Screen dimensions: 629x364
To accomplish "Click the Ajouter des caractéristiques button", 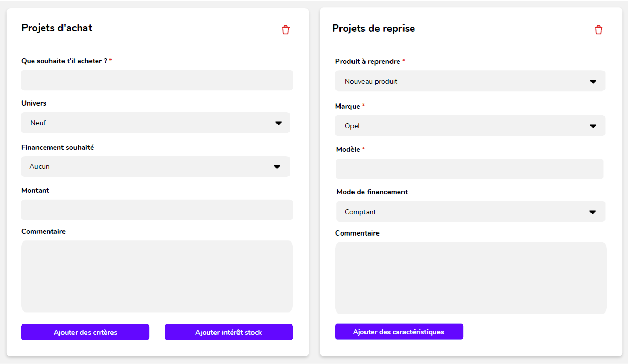I will click(x=399, y=332).
